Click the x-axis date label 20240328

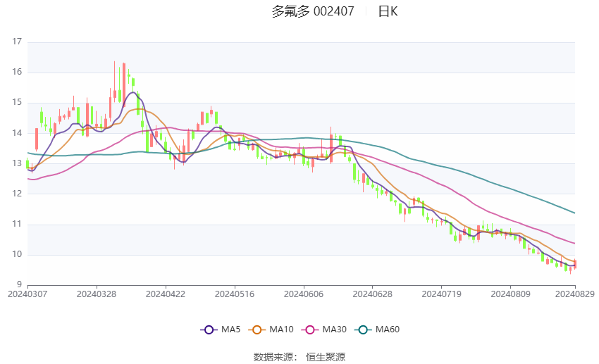[x=97, y=294]
